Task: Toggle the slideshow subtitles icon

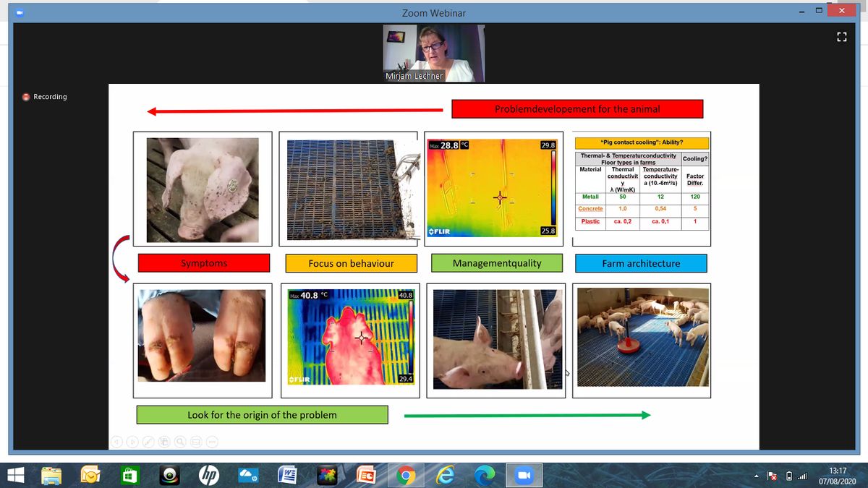Action: [196, 442]
